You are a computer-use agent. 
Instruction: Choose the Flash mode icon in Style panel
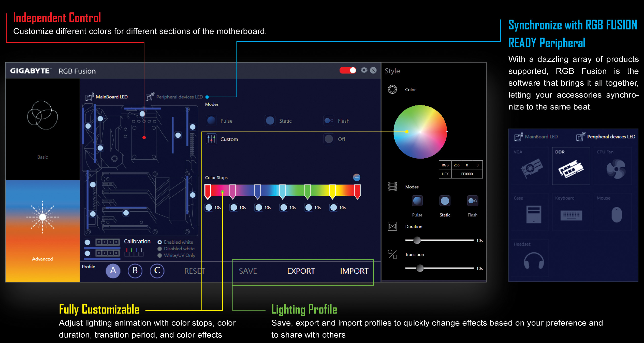(x=472, y=201)
